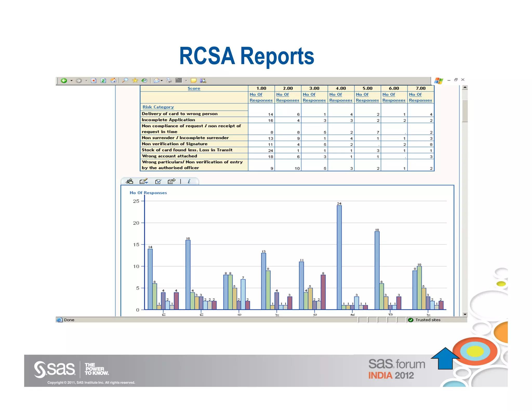Image resolution: width=532 pixels, height=411 pixels.
Task: Click 'No Of Responses' link under 5.00
Action: pyautogui.click(x=367, y=97)
